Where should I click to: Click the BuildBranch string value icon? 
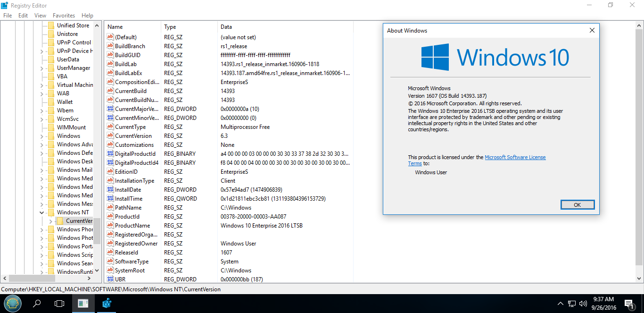coord(110,46)
